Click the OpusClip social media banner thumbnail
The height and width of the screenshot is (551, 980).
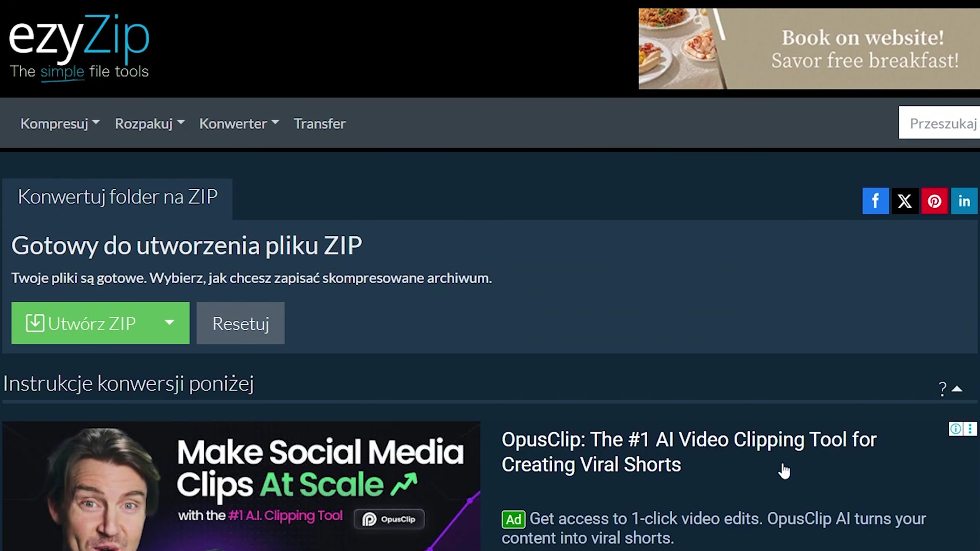tap(241, 485)
